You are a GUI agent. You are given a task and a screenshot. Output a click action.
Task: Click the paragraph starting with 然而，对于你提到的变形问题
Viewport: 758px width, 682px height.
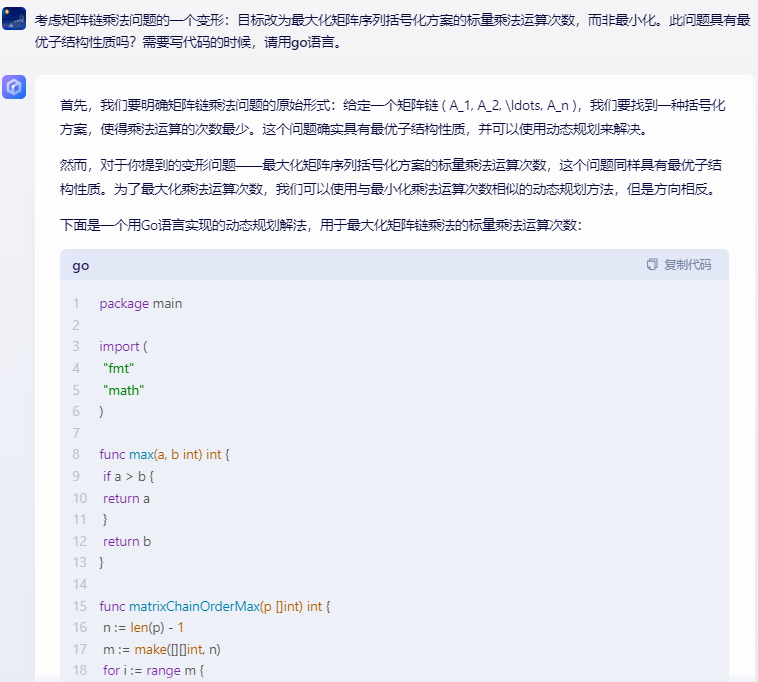point(391,177)
